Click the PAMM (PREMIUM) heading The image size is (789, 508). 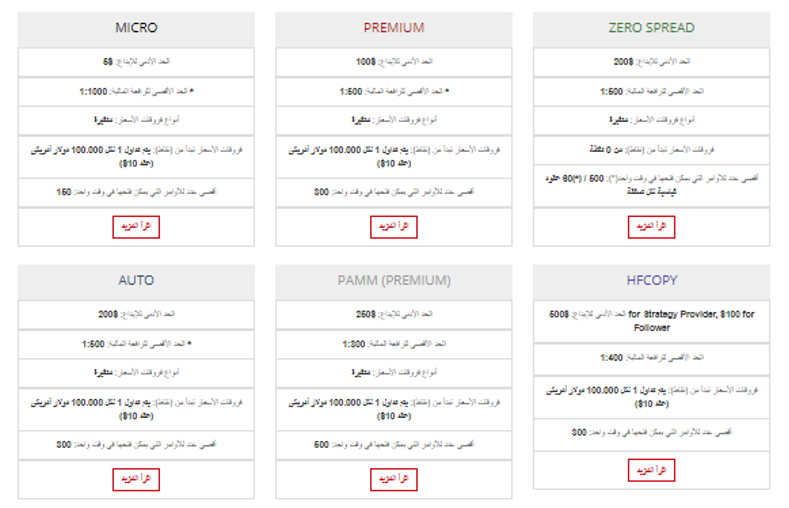pyautogui.click(x=393, y=280)
